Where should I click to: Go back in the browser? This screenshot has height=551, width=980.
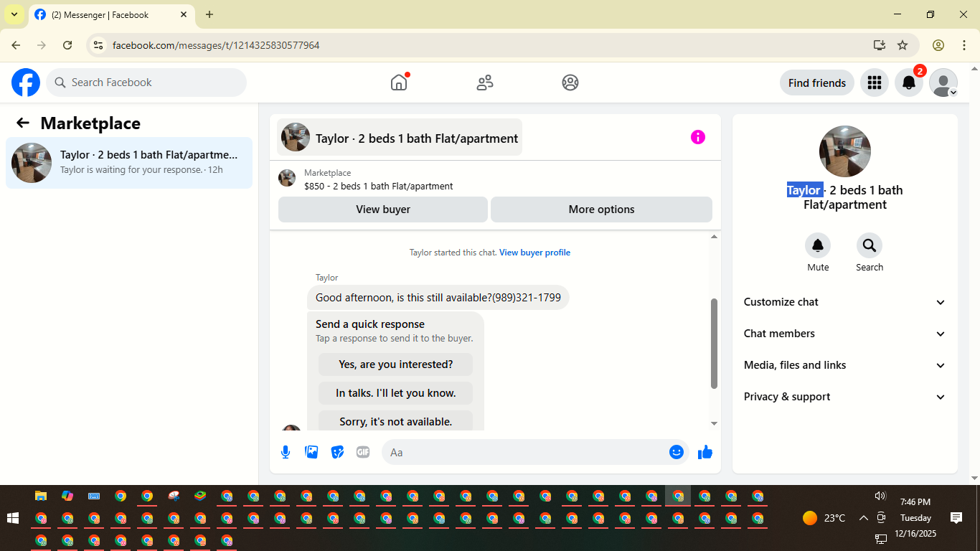16,45
